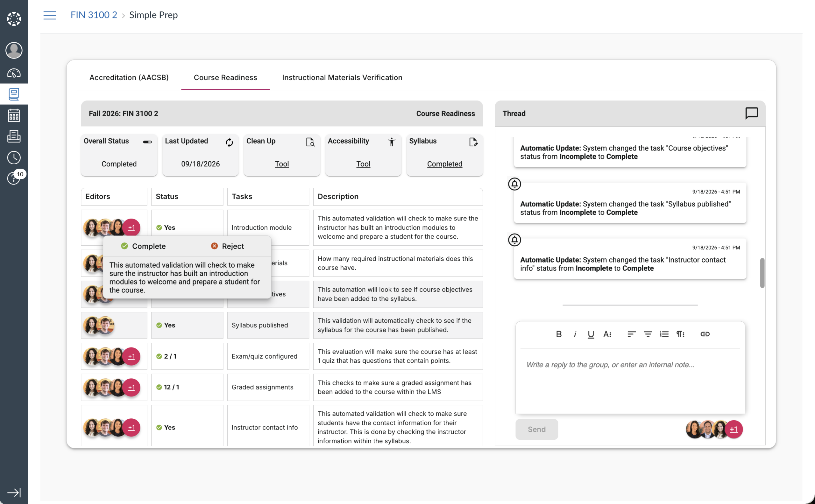Click the Last Updated refresh icon
815x504 pixels.
click(229, 143)
